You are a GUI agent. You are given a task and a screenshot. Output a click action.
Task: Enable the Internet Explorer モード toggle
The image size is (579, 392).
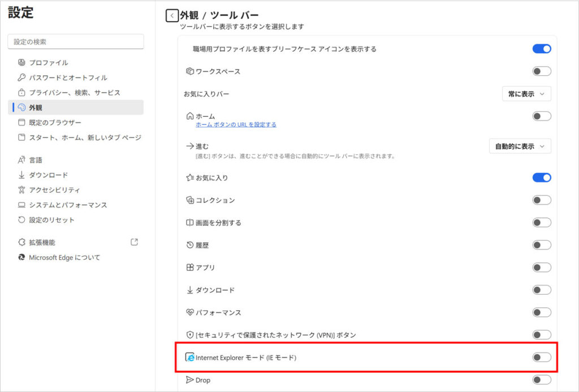[x=541, y=357]
